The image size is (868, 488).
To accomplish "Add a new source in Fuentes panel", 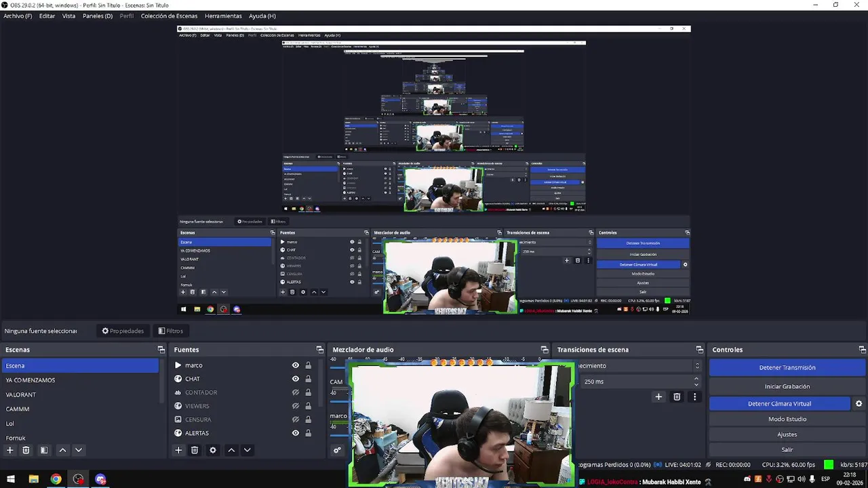I will (178, 450).
